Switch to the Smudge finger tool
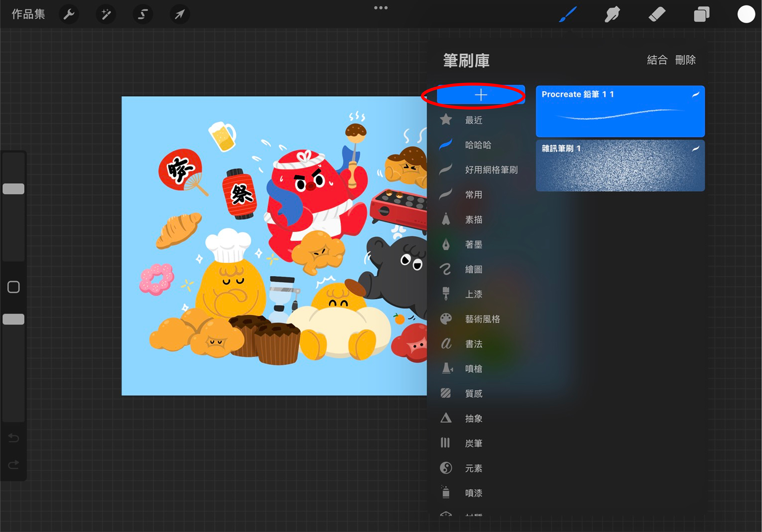This screenshot has width=762, height=532. click(x=612, y=14)
